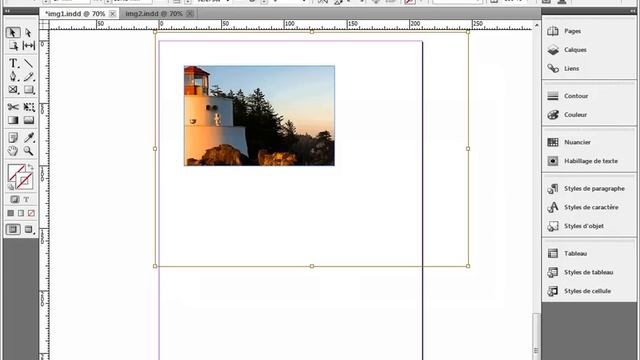Image resolution: width=640 pixels, height=360 pixels.
Task: Reset default fill and stroke
Action: pos(11,187)
